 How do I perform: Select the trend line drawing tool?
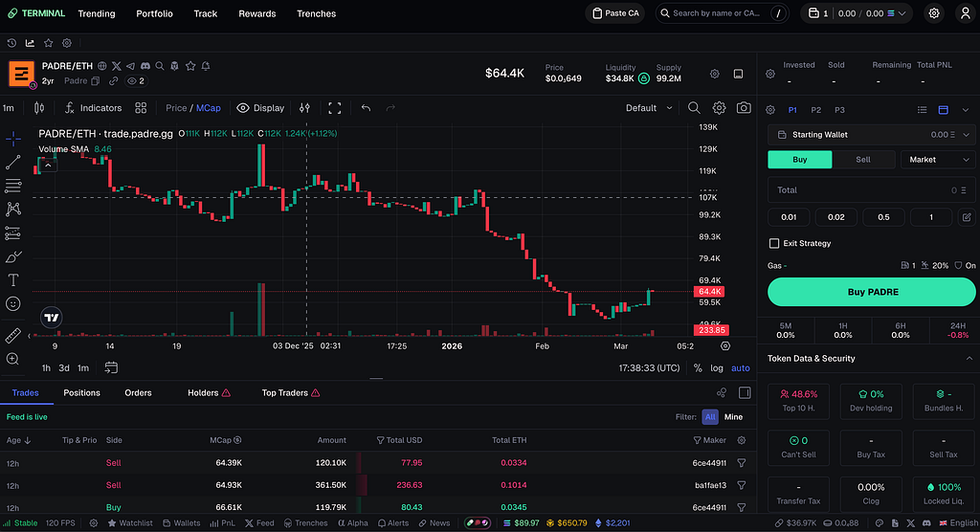(13, 163)
